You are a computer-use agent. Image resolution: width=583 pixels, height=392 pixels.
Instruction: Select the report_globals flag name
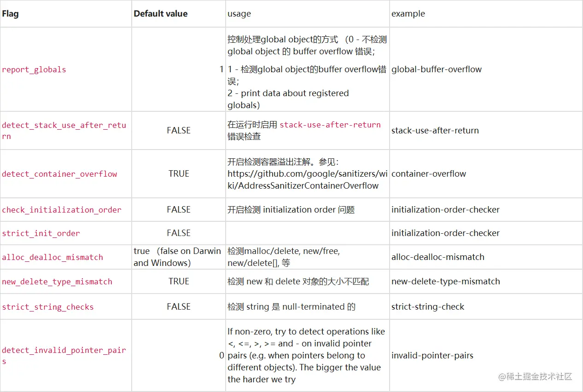[x=34, y=70]
